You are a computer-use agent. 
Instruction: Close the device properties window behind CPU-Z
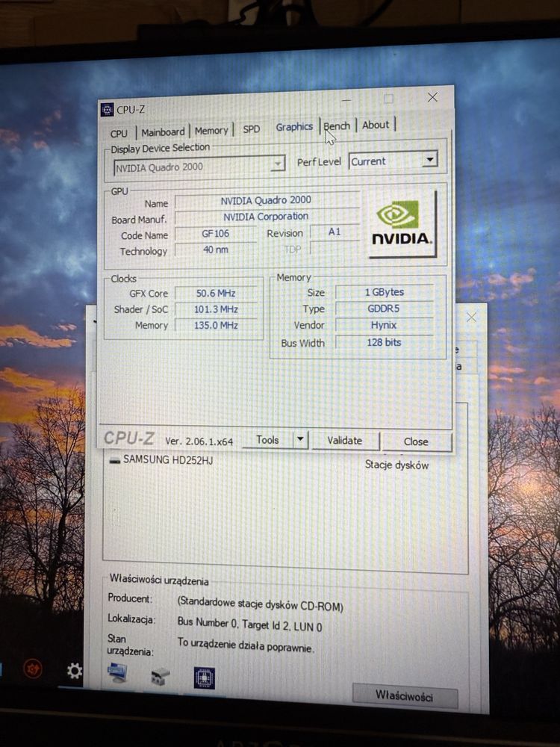click(471, 317)
